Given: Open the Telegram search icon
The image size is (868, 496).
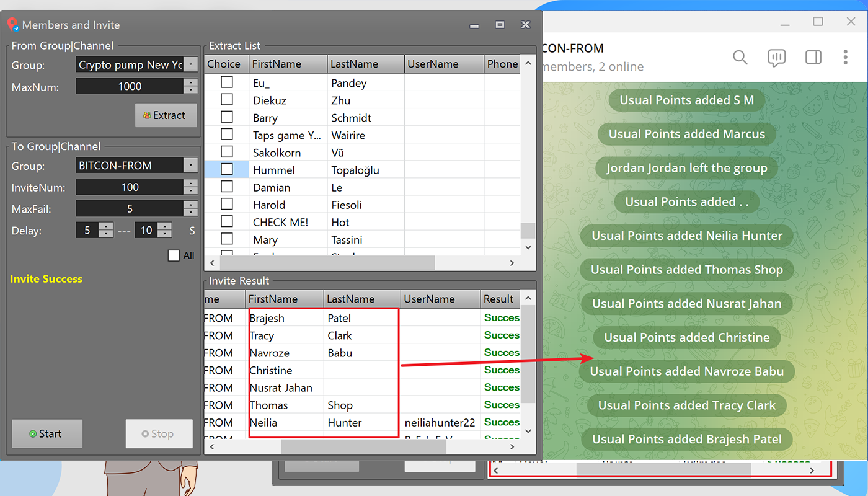Looking at the screenshot, I should click(740, 58).
